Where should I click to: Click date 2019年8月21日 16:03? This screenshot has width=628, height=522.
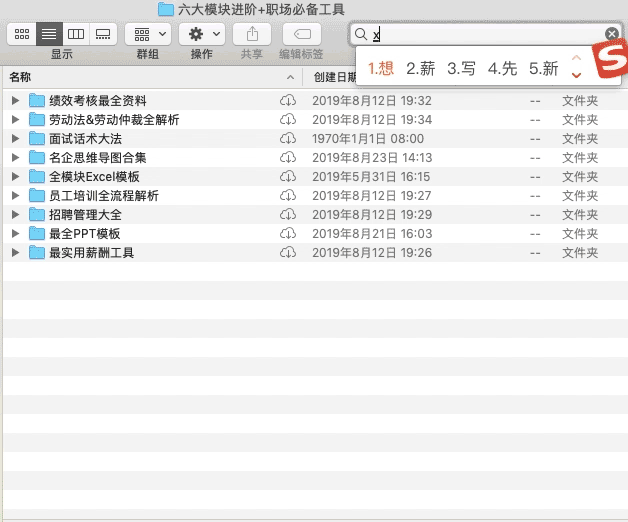pos(372,234)
